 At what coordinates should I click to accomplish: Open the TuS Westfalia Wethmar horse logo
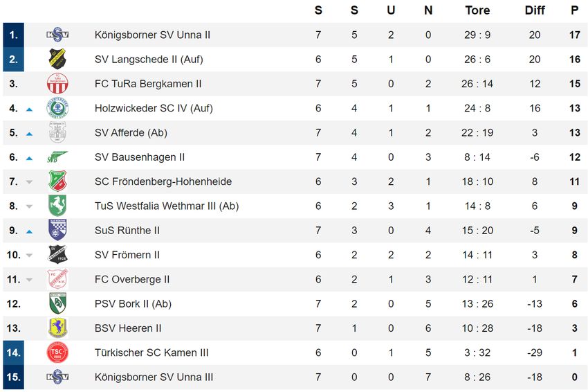coord(57,206)
